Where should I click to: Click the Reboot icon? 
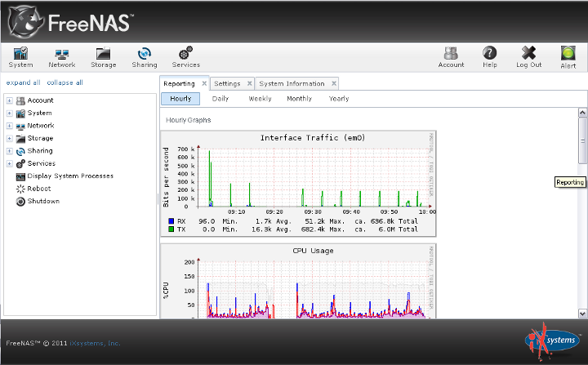(20, 189)
